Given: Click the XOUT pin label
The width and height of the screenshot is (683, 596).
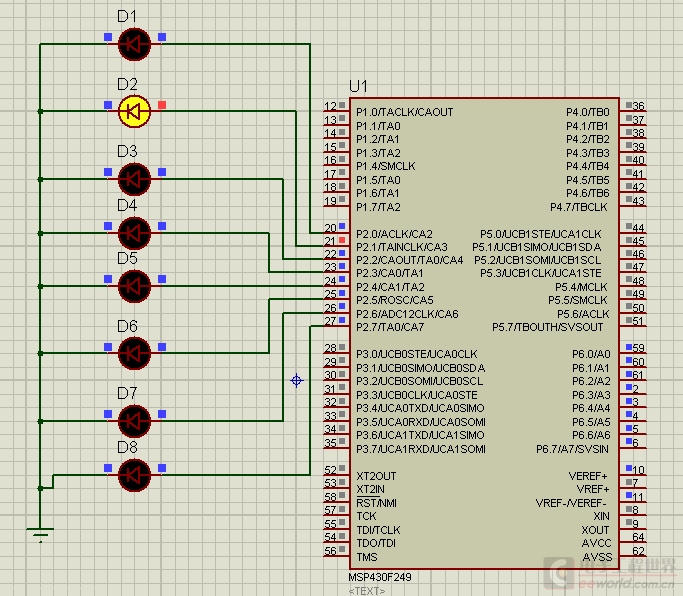Looking at the screenshot, I should tap(595, 530).
